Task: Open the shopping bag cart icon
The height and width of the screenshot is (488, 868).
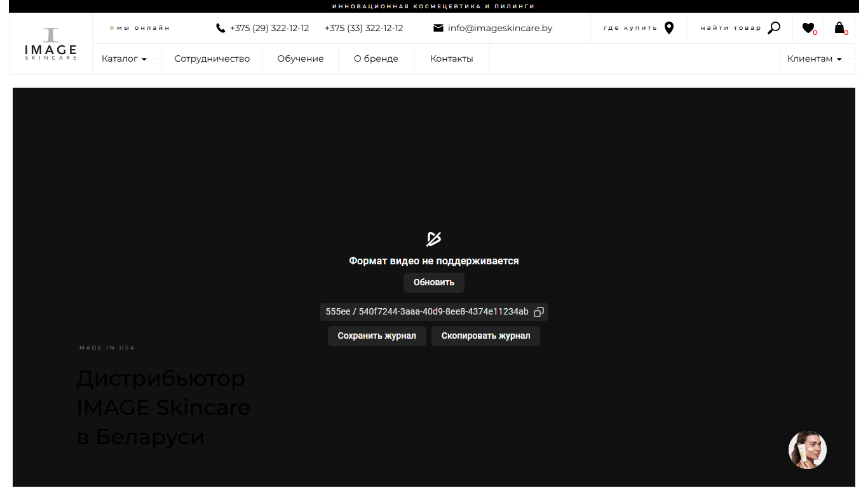Action: tap(839, 28)
